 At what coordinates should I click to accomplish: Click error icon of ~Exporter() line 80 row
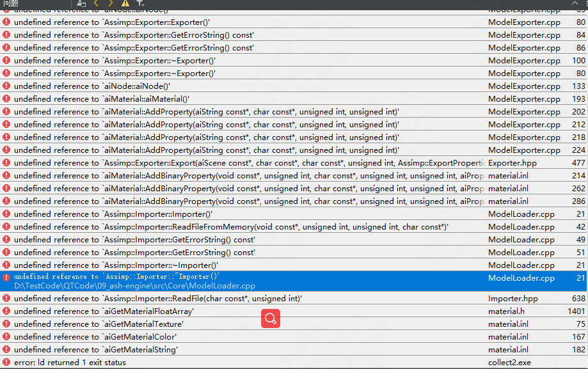pos(6,73)
